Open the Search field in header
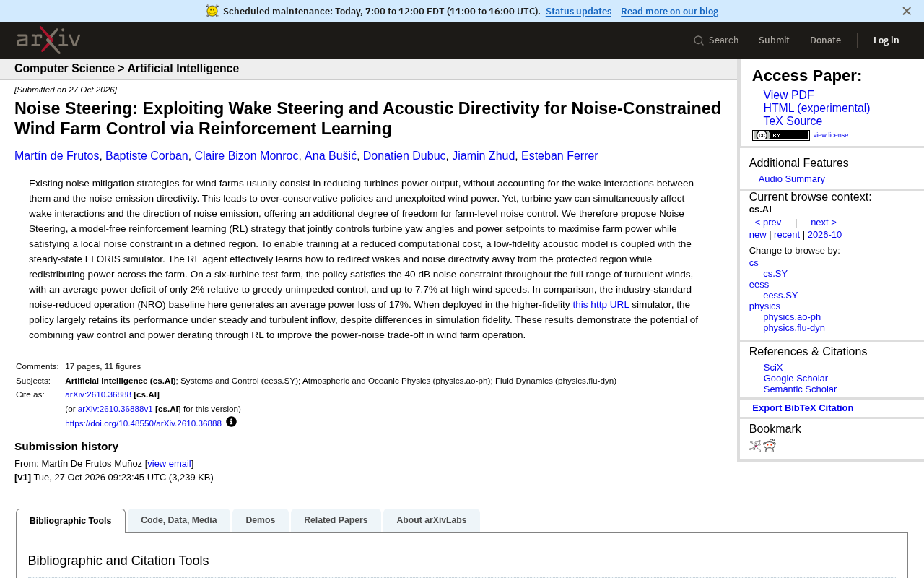This screenshot has height=578, width=924. click(x=716, y=40)
